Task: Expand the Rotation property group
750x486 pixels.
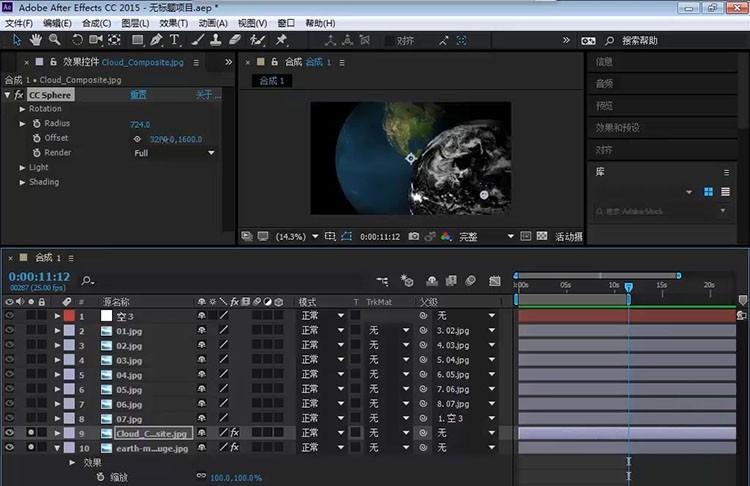Action: click(23, 109)
